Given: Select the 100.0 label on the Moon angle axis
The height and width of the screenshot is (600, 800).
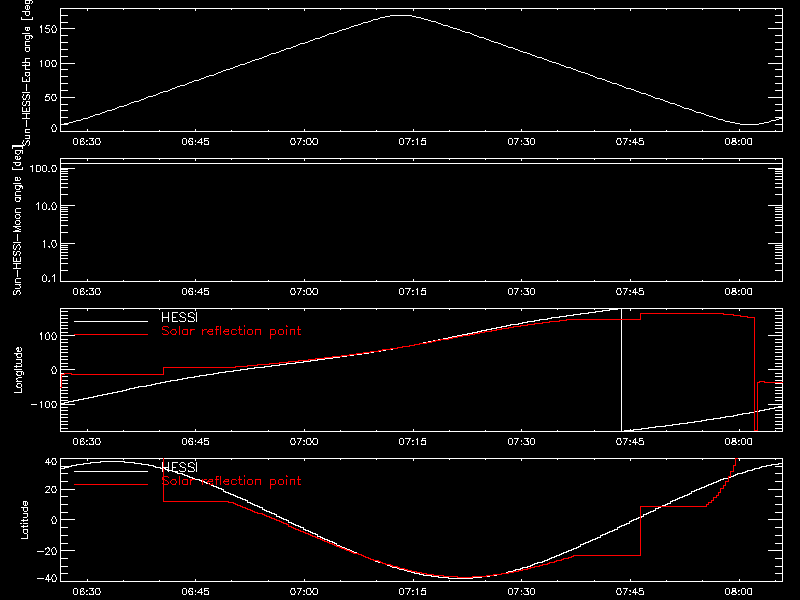Looking at the screenshot, I should coord(43,168).
